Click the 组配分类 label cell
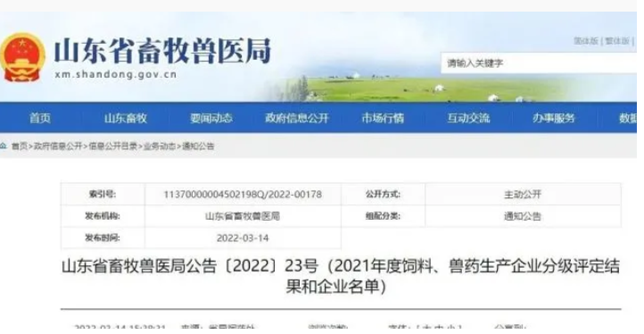 coord(384,216)
